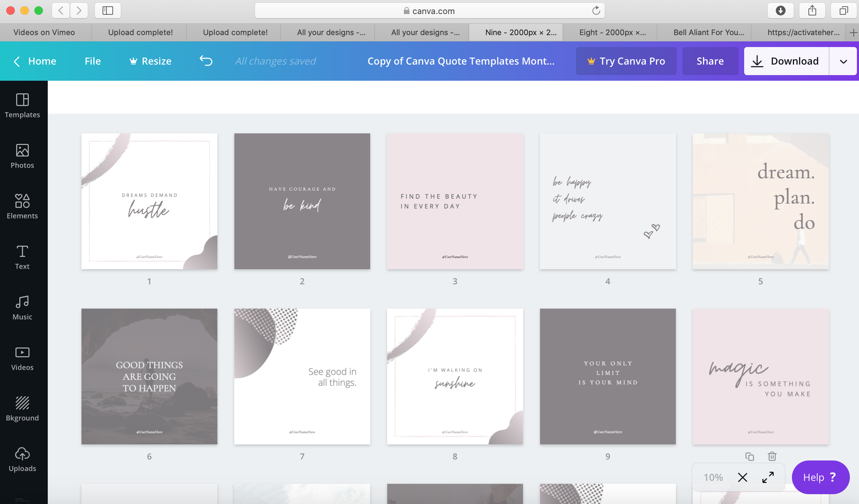
Task: Click Try Canva Pro button
Action: (626, 61)
